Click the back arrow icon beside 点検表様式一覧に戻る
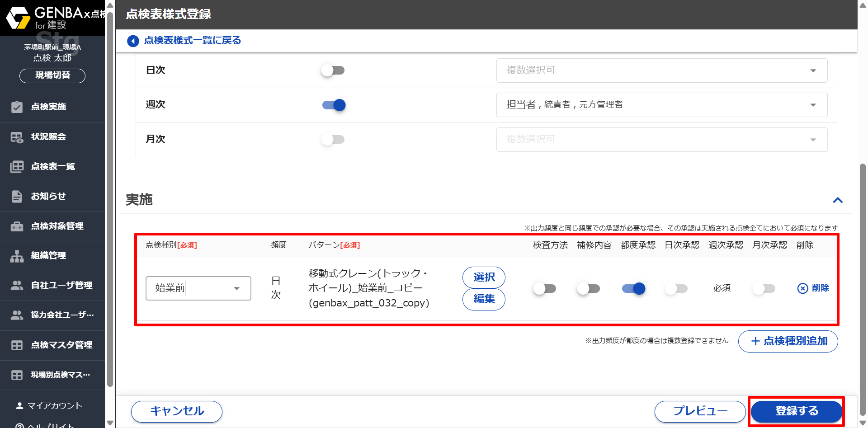This screenshot has width=868, height=428. (x=133, y=41)
